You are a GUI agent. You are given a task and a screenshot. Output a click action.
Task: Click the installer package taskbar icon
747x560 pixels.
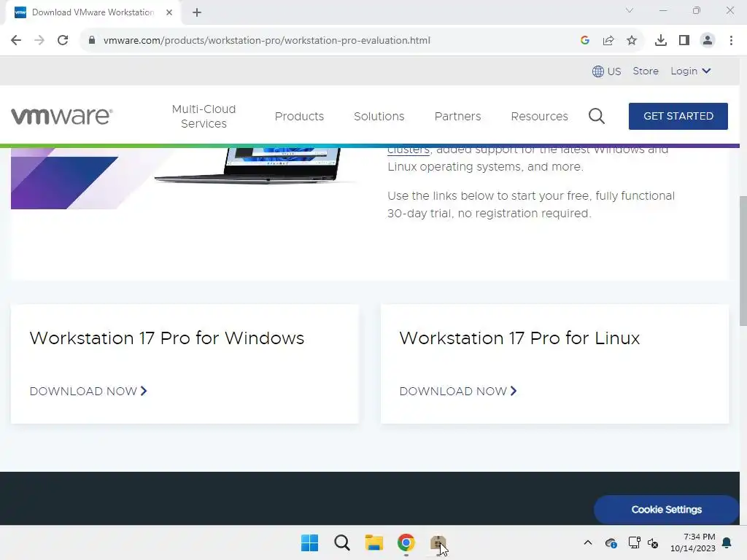(x=438, y=542)
